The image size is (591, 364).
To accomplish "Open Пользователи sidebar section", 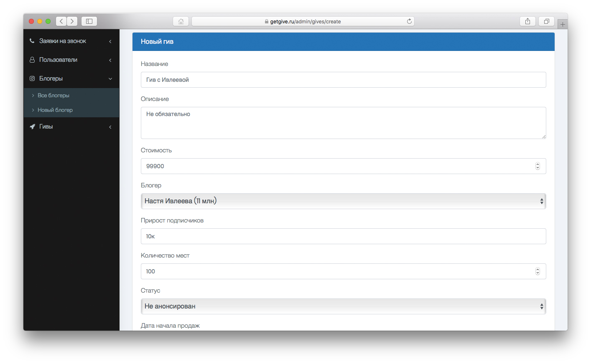I will [x=71, y=60].
